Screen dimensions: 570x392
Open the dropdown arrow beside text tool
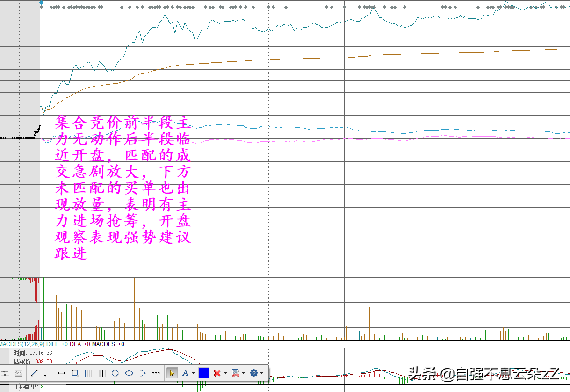(194, 373)
